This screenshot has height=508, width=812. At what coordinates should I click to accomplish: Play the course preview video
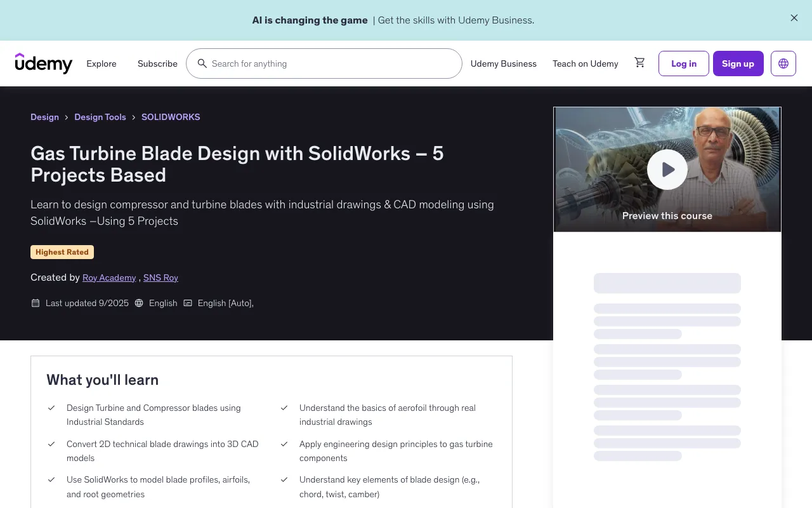coord(667,170)
